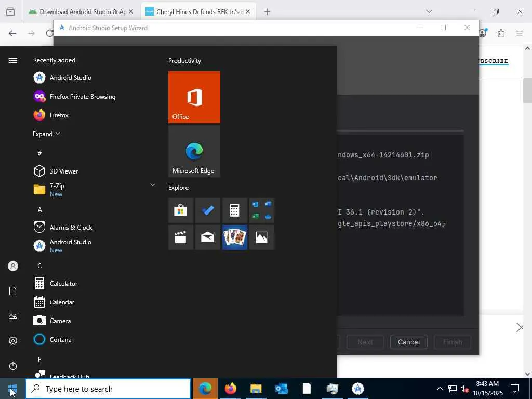Close the banner at the web page bottom
Screen dimensions: 532x399
(x=520, y=327)
